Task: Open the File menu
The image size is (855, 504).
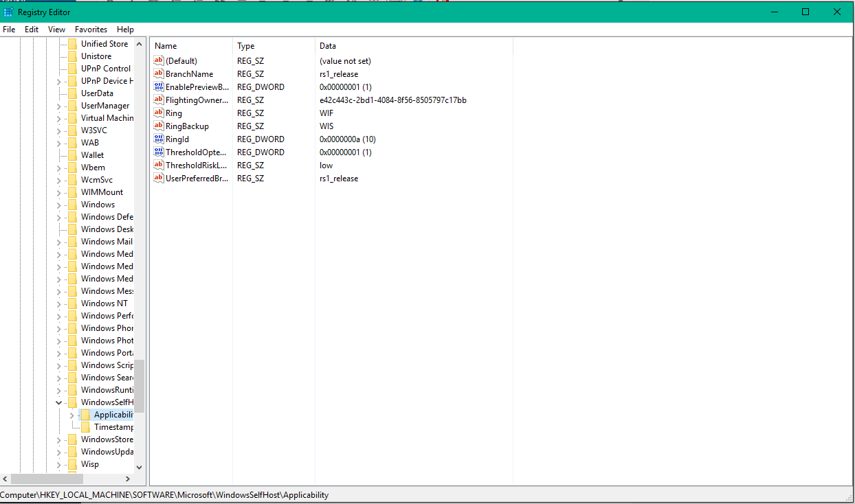Action: (9, 30)
